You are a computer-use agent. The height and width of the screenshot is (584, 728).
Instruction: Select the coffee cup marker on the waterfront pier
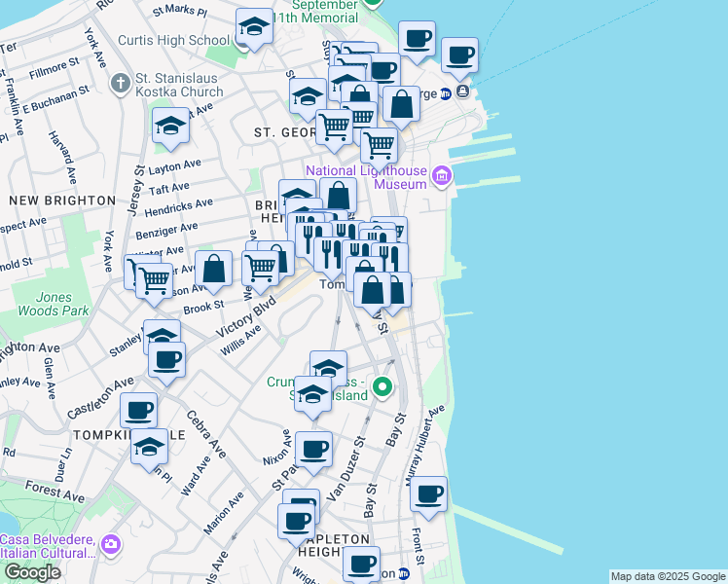point(459,56)
